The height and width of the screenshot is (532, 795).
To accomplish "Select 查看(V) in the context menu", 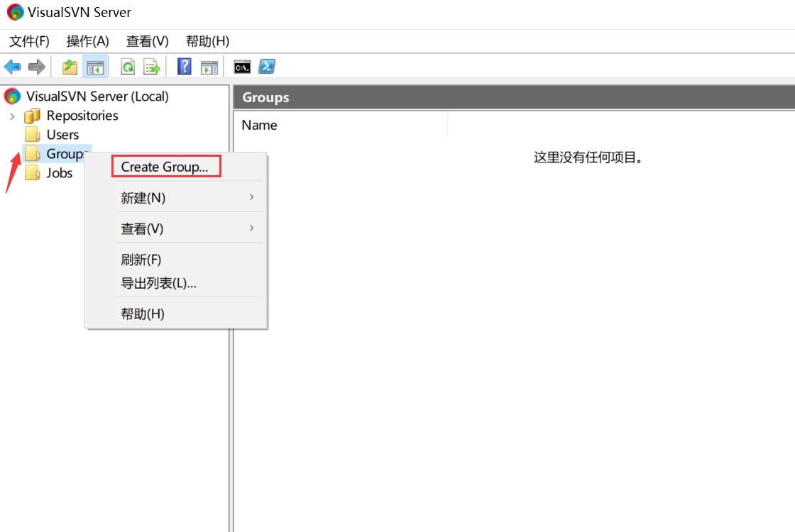I will pos(175,228).
